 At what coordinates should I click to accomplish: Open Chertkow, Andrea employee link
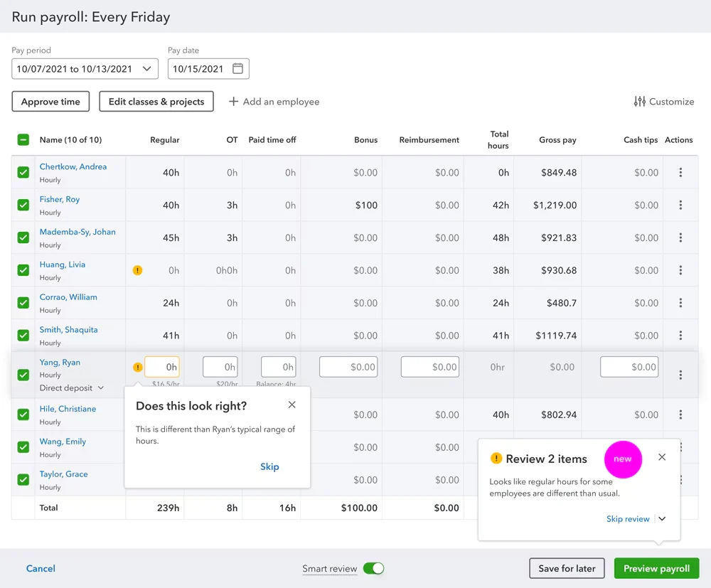[x=73, y=166]
